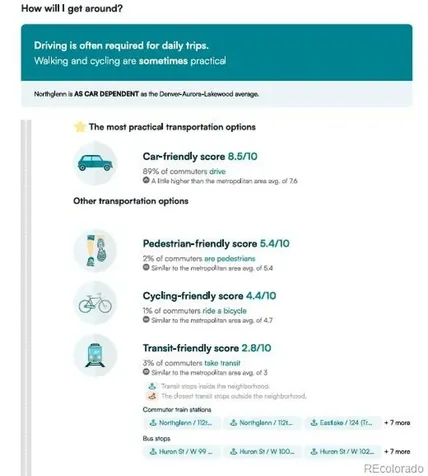Viewport: 428px width, 476px height.
Task: Click the yellow star icon
Action: [80, 127]
